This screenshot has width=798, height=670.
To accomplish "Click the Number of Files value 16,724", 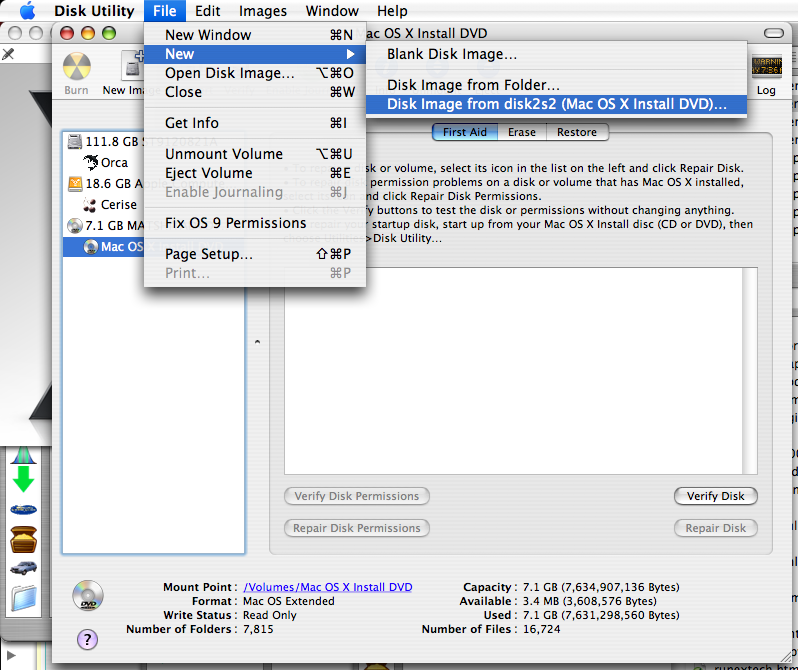I will coord(542,629).
